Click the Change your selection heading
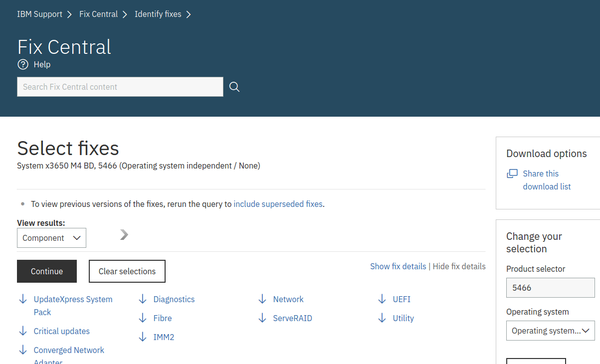The height and width of the screenshot is (364, 600). pyautogui.click(x=534, y=243)
